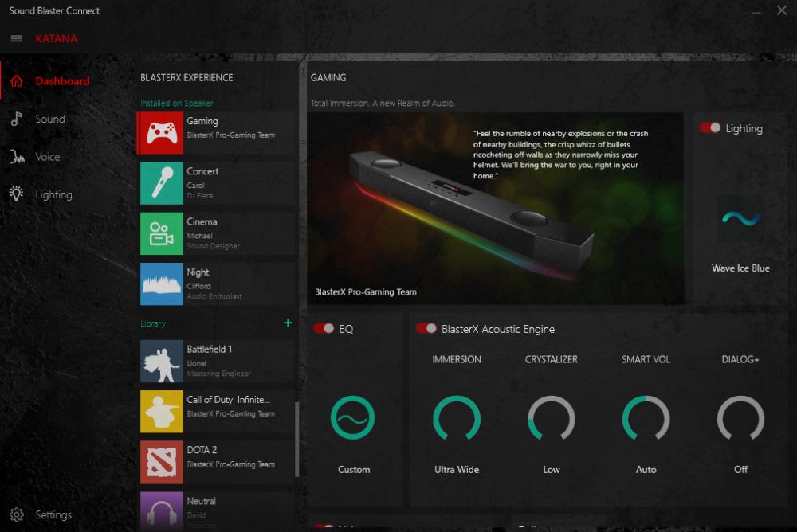Image resolution: width=797 pixels, height=532 pixels.
Task: Click the Settings gear icon
Action: [x=16, y=514]
